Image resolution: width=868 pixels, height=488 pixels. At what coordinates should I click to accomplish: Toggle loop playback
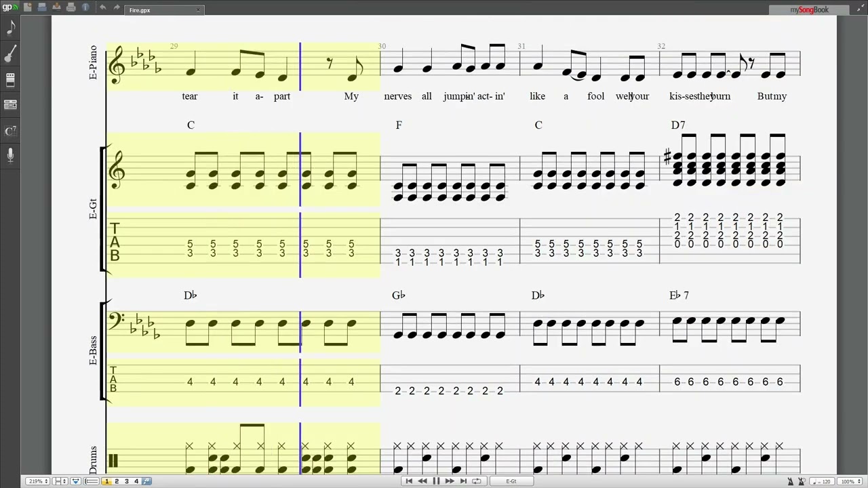(x=477, y=481)
